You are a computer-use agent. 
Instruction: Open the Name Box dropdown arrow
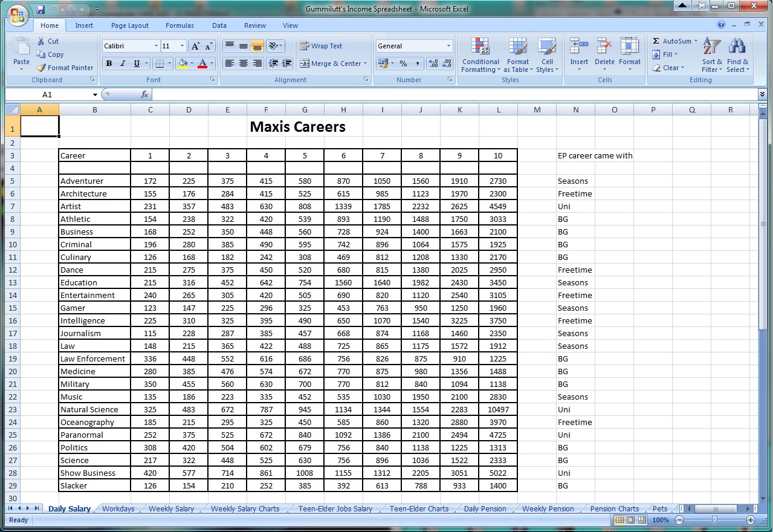point(95,95)
